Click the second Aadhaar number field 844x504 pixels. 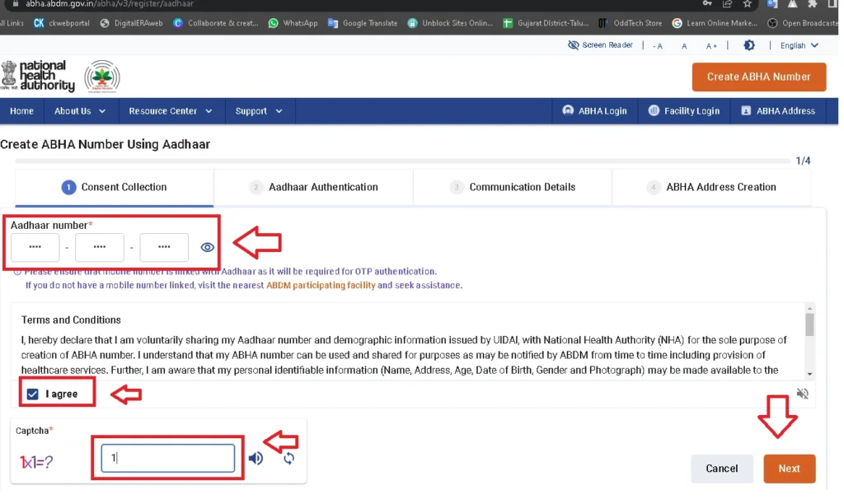[100, 247]
